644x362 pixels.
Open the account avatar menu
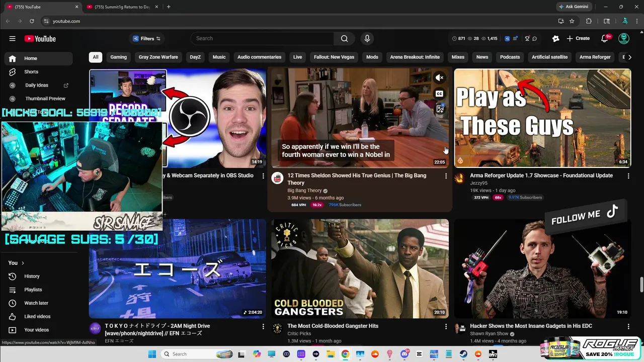[624, 39]
